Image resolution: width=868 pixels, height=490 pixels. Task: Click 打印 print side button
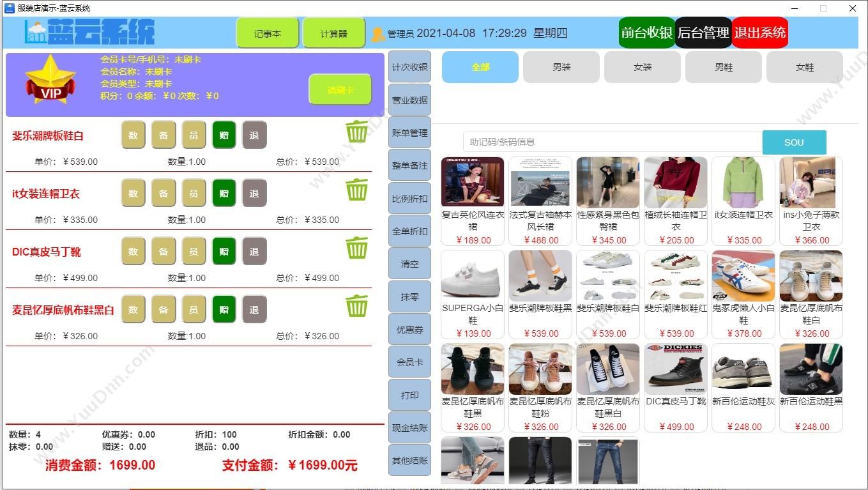pos(409,395)
